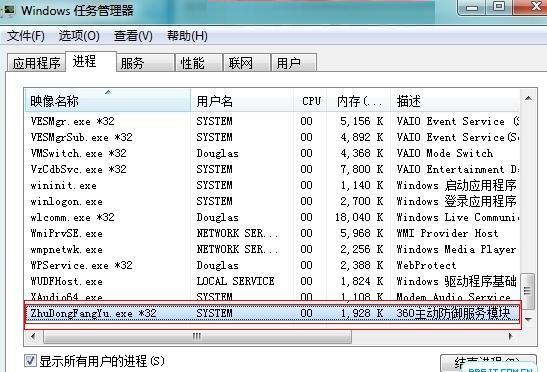Open the 文件(F) menu

coord(26,36)
